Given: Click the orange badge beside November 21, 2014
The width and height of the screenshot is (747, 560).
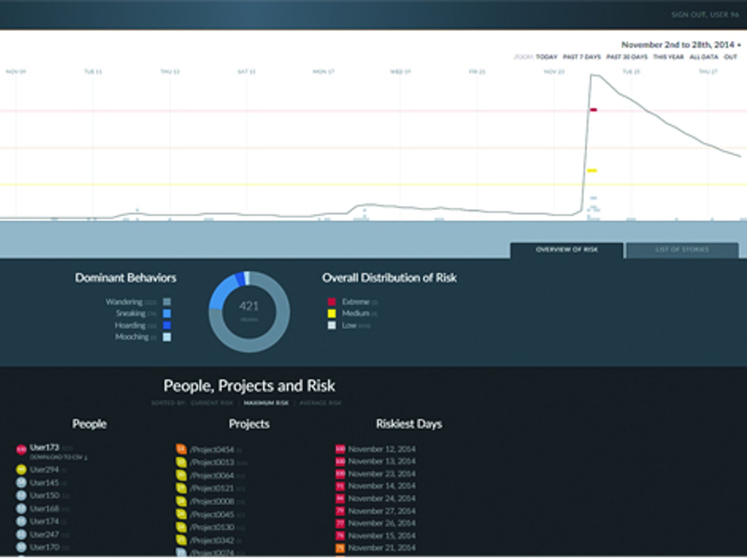Looking at the screenshot, I should tap(340, 548).
